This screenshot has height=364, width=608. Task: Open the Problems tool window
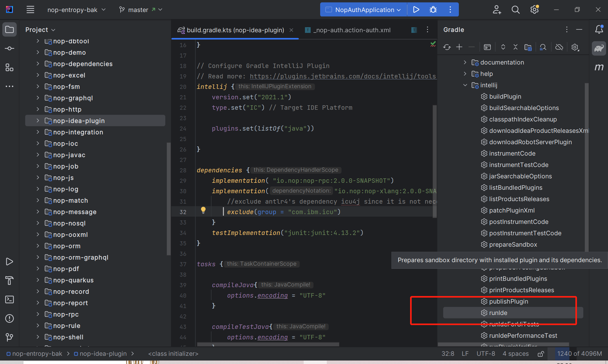pos(9,318)
